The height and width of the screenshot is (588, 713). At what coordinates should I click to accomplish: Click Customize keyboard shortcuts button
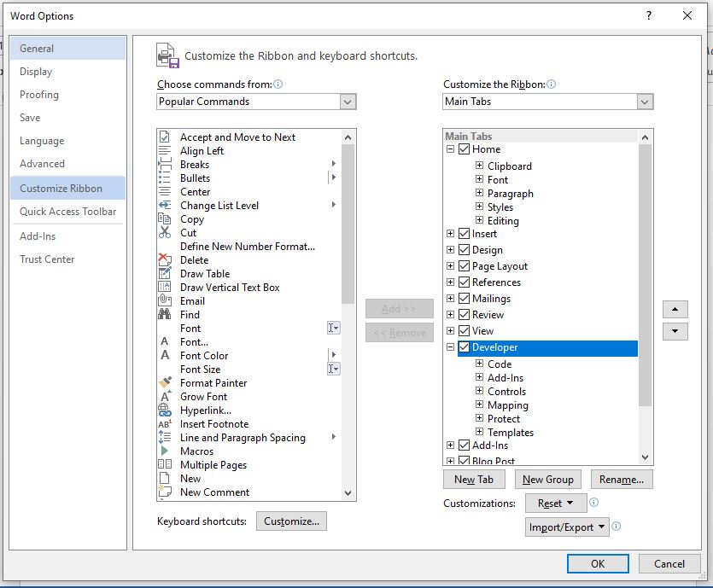(x=291, y=521)
